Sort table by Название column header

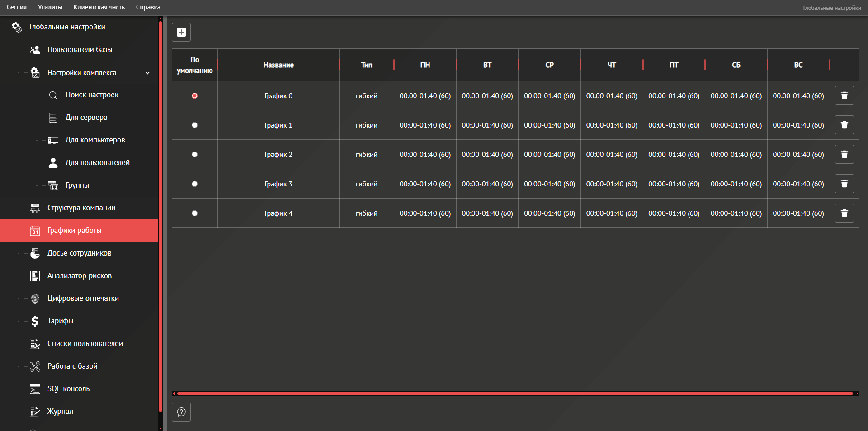click(x=278, y=65)
